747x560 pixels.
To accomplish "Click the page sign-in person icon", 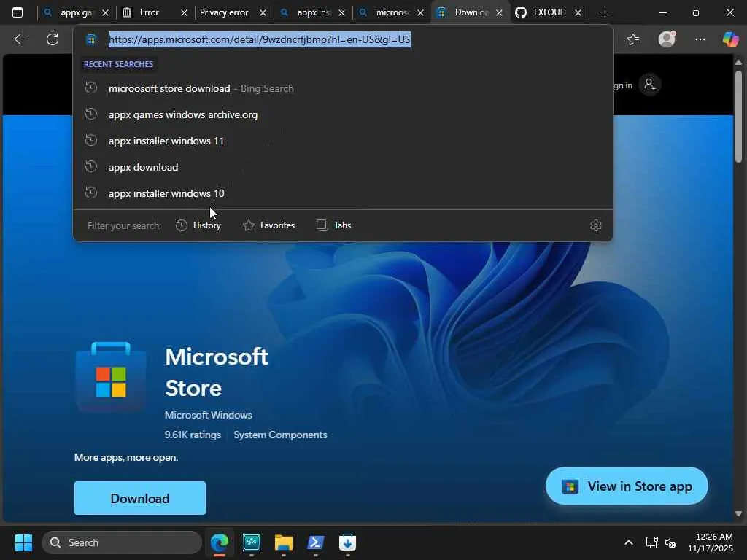I will [649, 85].
